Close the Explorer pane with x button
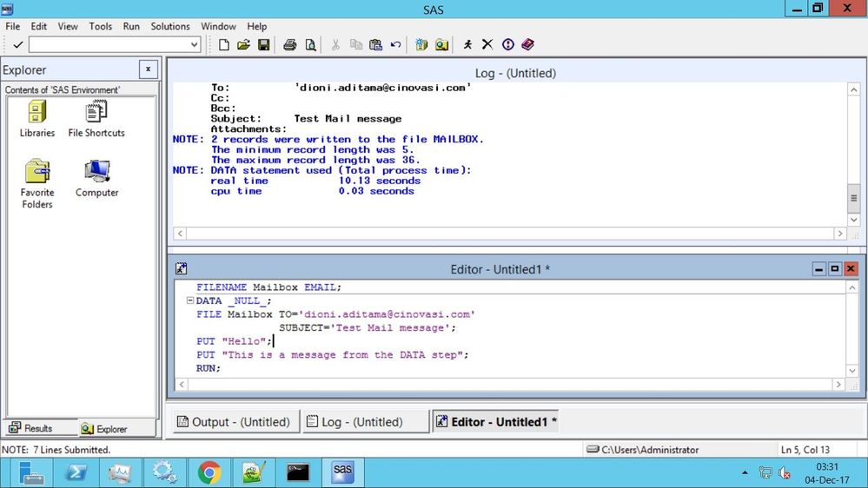Screen dimensions: 868x488 148,69
